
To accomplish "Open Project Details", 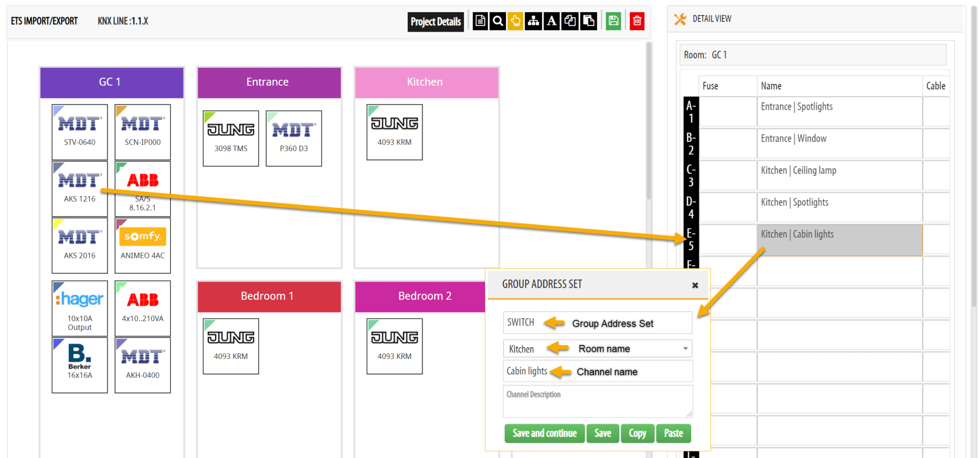I will [x=435, y=21].
